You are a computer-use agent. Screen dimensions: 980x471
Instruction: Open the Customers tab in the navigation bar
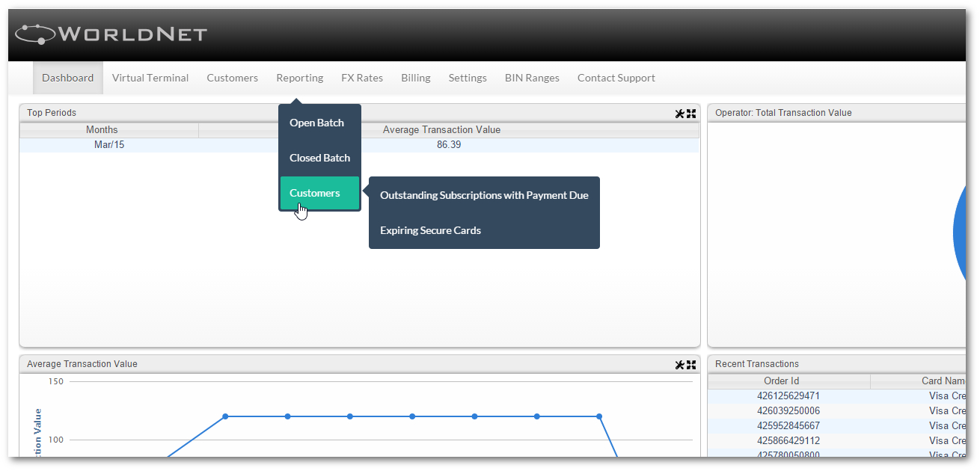tap(233, 78)
